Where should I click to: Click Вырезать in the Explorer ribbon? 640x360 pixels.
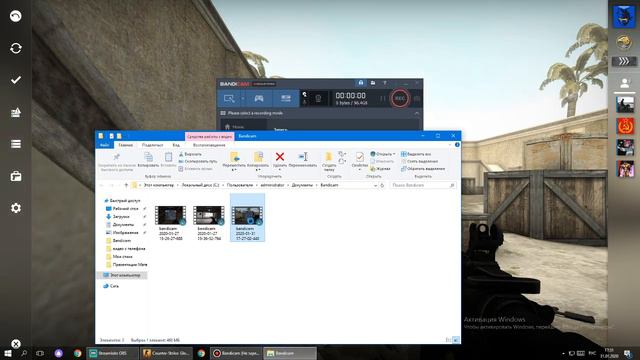(x=190, y=154)
